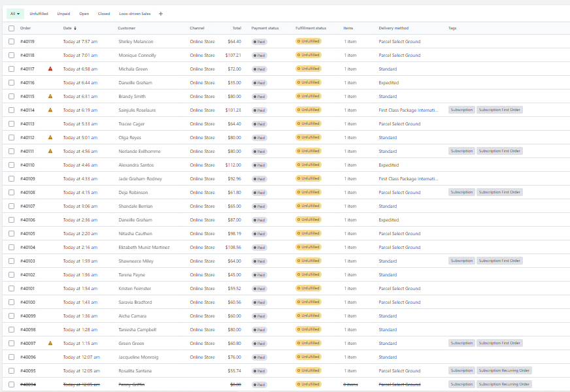Open the Open orders tab
The image size is (570, 392).
84,14
